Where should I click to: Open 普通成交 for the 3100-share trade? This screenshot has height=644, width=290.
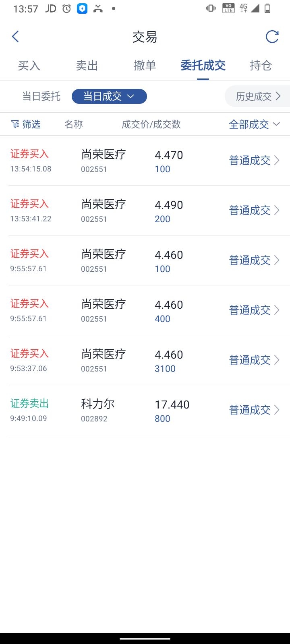[254, 360]
